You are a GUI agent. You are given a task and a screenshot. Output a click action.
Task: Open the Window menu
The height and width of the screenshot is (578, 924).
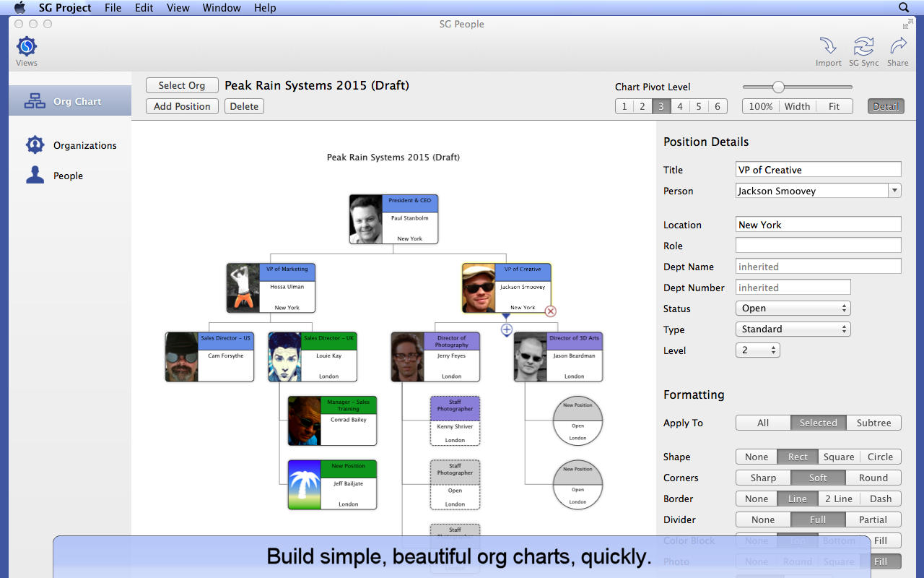[x=222, y=8]
